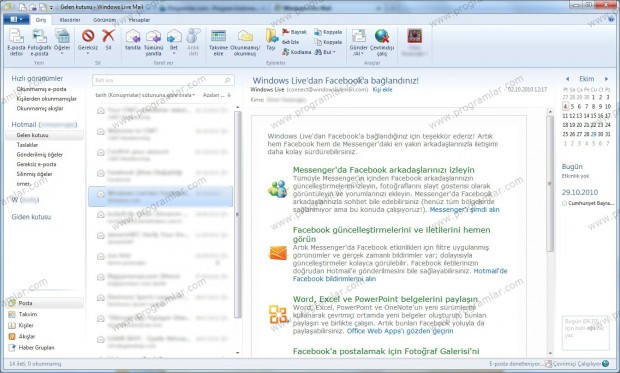Delete message with Sil button
This screenshot has width=620, height=373.
(108, 40)
